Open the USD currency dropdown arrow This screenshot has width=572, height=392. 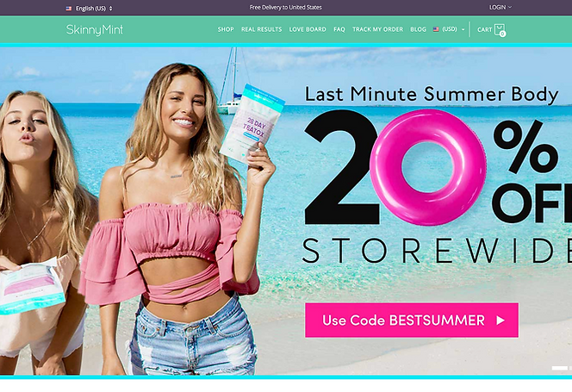click(463, 29)
